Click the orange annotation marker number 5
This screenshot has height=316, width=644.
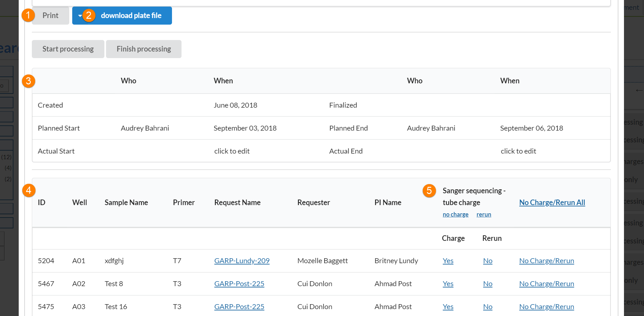[429, 191]
